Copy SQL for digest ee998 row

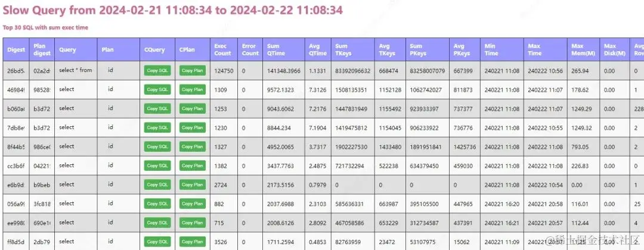pyautogui.click(x=157, y=223)
